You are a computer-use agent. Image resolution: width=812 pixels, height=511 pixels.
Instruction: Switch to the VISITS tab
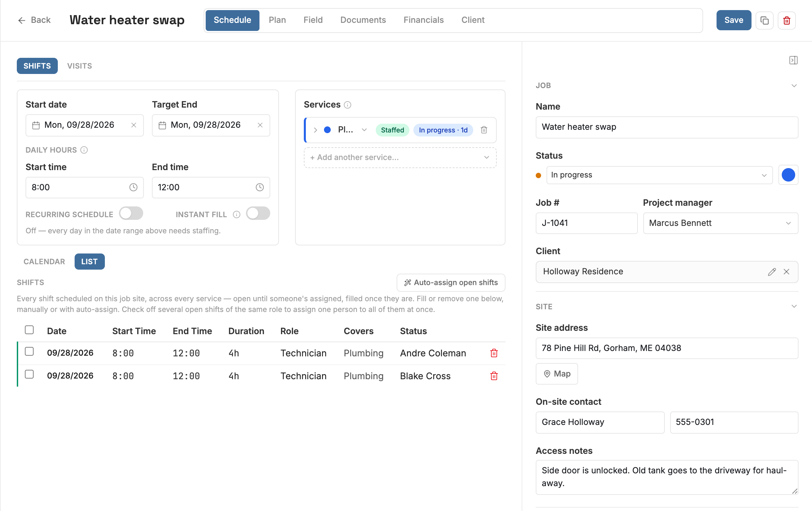[x=80, y=66]
